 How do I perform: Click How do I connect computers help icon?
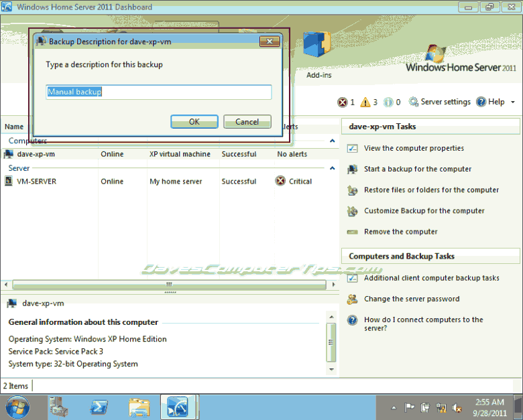click(352, 320)
